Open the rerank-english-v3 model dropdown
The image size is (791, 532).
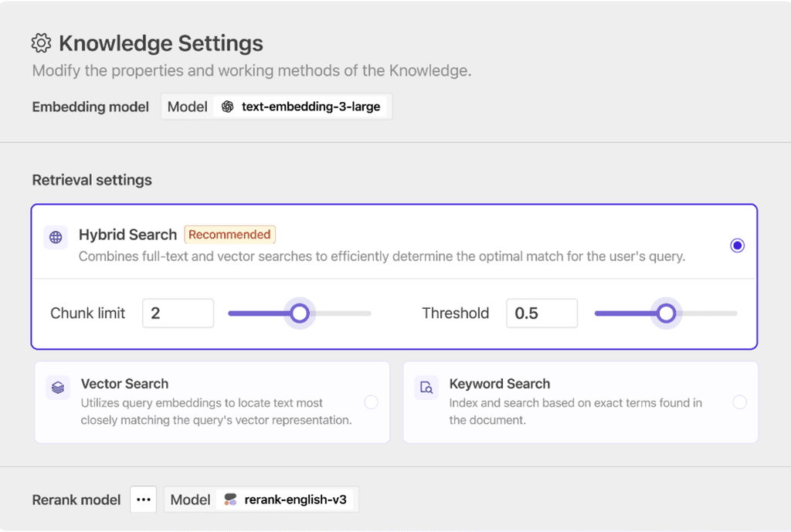pyautogui.click(x=286, y=499)
